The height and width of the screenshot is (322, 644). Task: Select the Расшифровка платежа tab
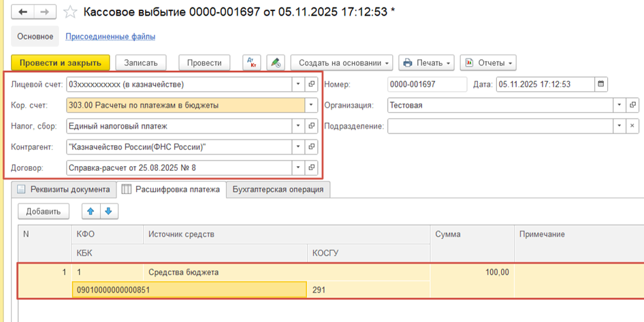pos(172,189)
